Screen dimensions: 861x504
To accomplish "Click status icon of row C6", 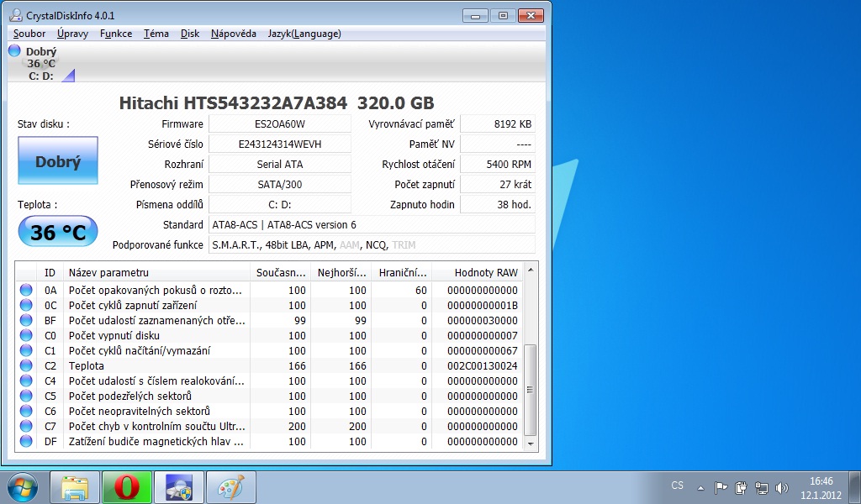I will coord(26,411).
